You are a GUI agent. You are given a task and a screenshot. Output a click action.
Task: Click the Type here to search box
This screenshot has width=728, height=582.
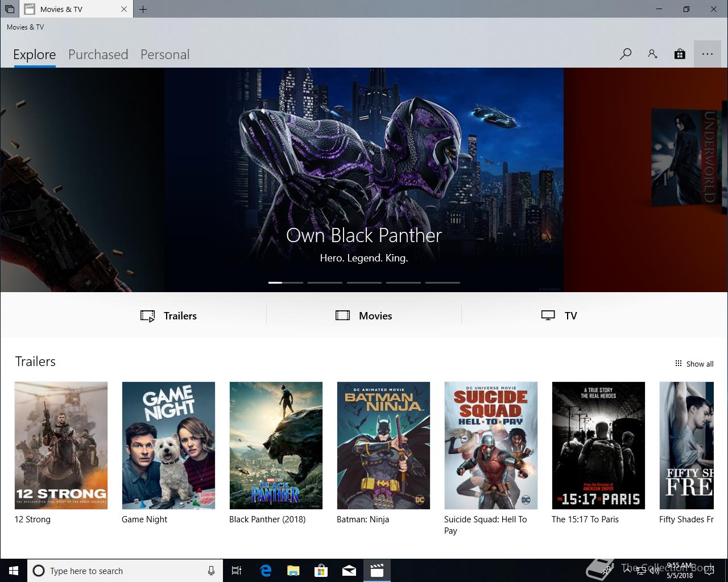pyautogui.click(x=124, y=571)
